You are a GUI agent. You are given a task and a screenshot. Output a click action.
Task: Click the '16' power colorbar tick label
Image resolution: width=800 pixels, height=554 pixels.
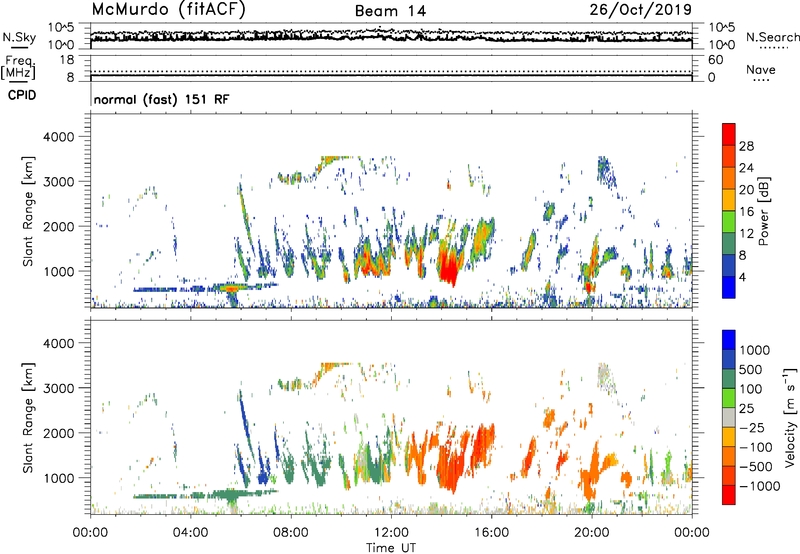pos(746,212)
